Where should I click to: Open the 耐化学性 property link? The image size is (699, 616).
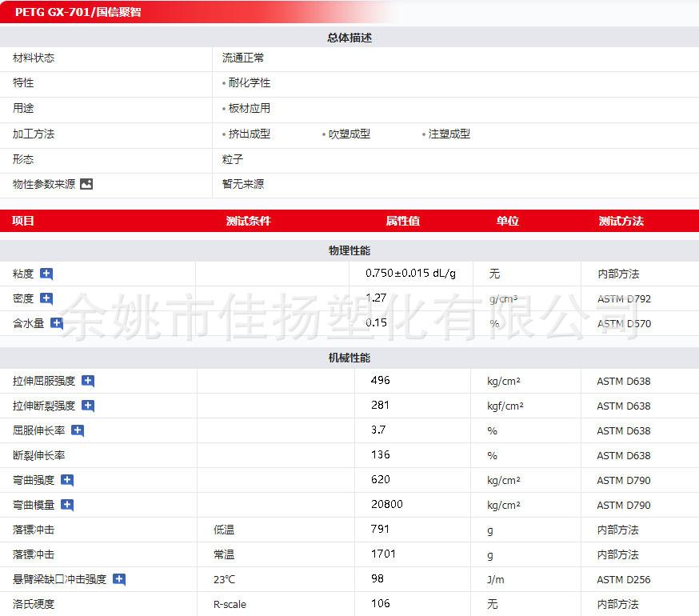click(x=249, y=82)
